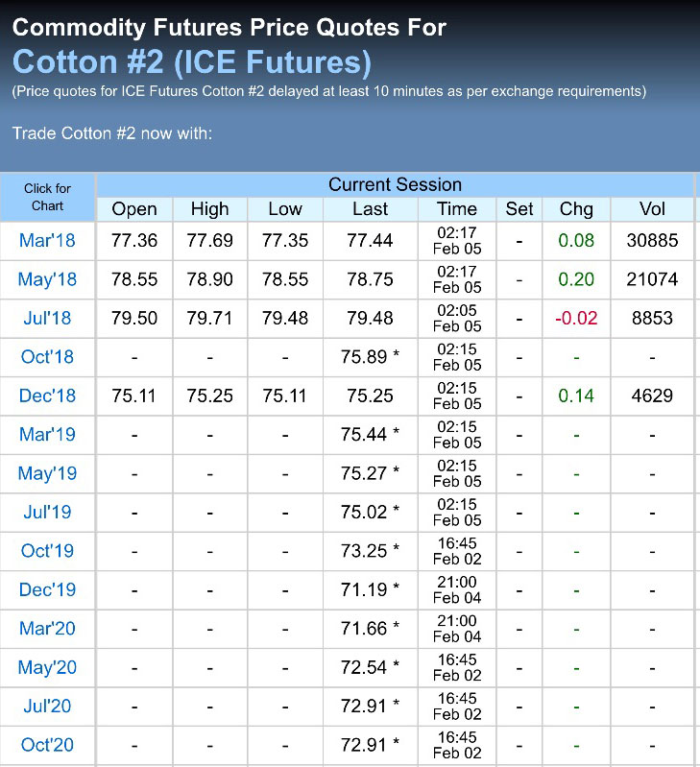
Task: Open the Jul'18 contract chart link
Action: (x=47, y=318)
